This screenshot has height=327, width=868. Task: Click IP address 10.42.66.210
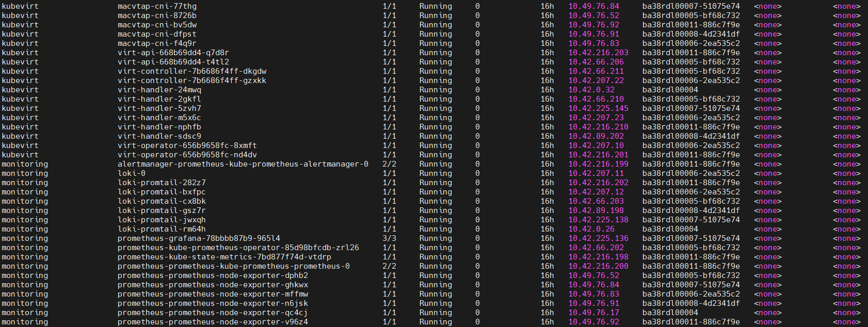click(596, 99)
